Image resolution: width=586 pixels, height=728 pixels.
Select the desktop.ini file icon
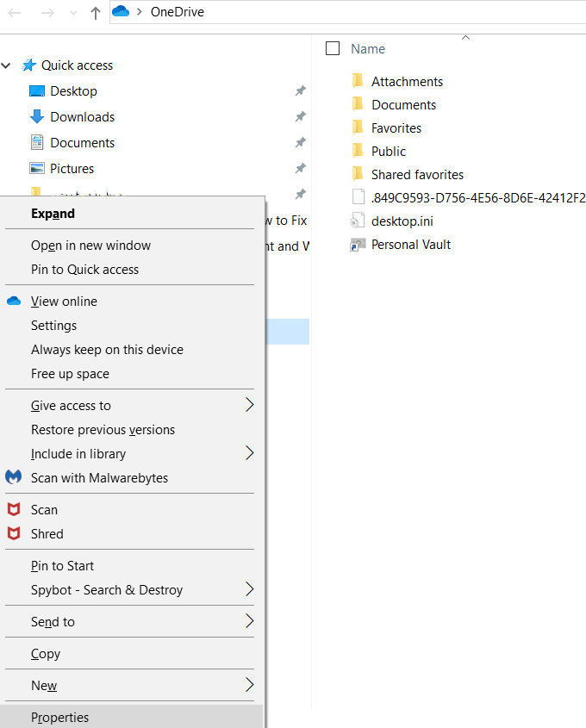point(358,221)
